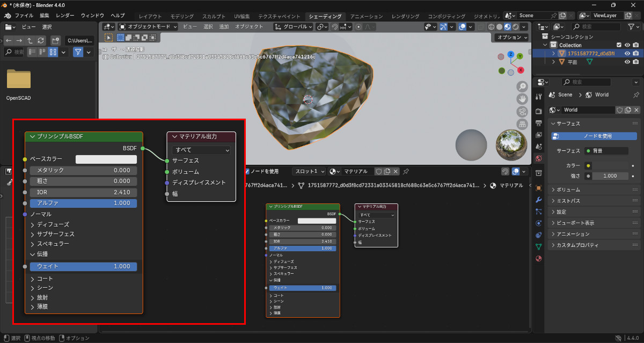
Task: Select the OpenSCAD folder thumbnail
Action: point(19,78)
